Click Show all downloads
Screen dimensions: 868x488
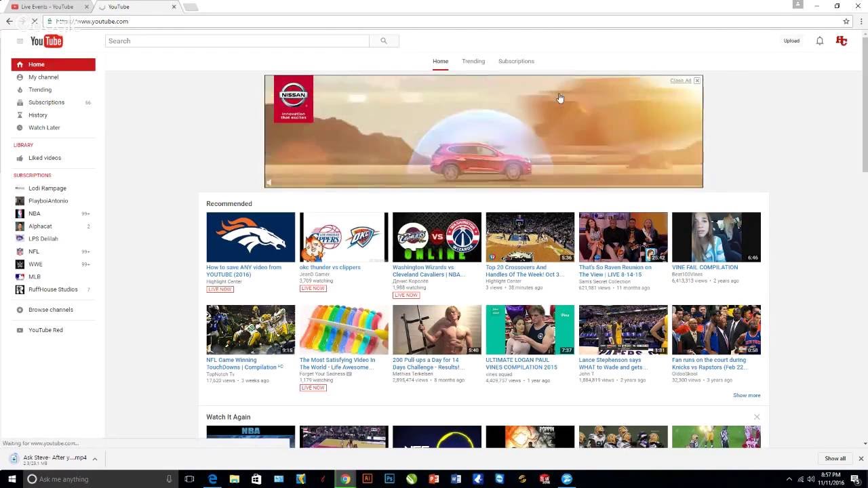click(x=835, y=459)
